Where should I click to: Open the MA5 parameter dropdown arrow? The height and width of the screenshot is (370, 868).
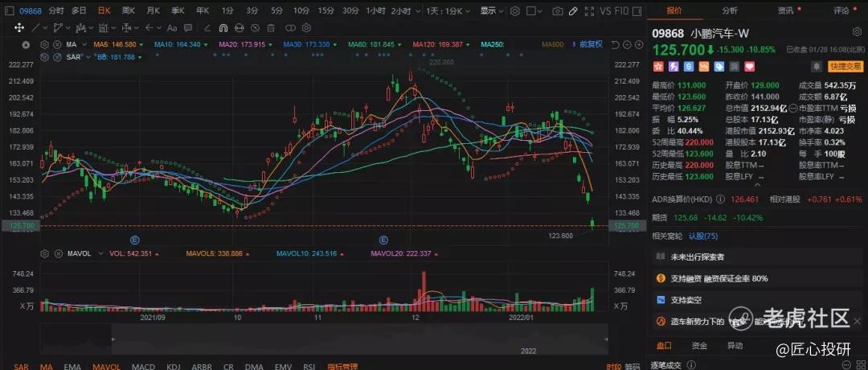141,45
